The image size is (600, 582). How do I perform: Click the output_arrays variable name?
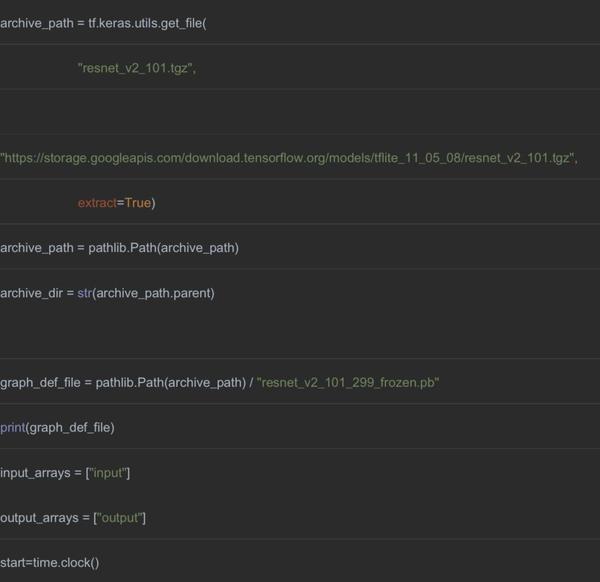pyautogui.click(x=39, y=518)
